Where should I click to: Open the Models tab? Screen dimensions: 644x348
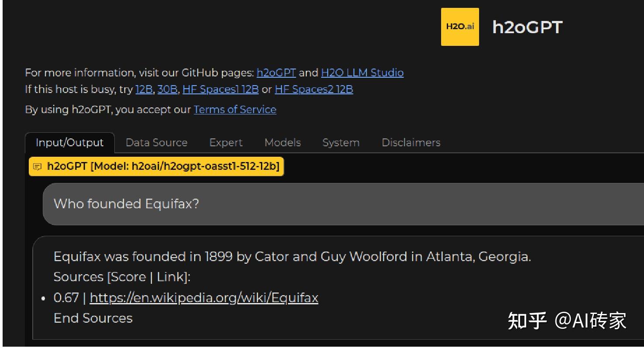tap(283, 143)
